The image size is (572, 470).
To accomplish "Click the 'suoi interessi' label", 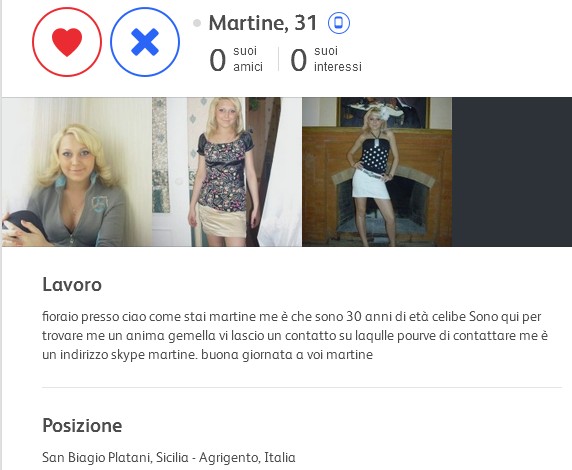I will coord(338,59).
